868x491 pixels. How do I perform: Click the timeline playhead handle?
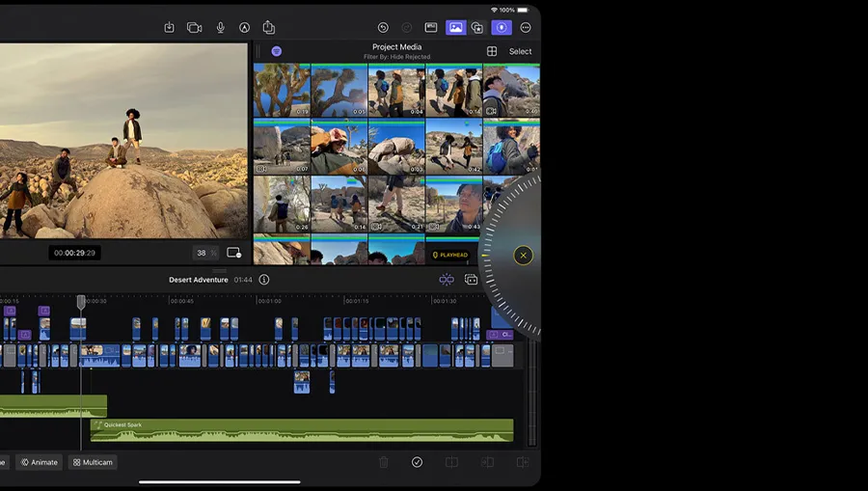[81, 302]
